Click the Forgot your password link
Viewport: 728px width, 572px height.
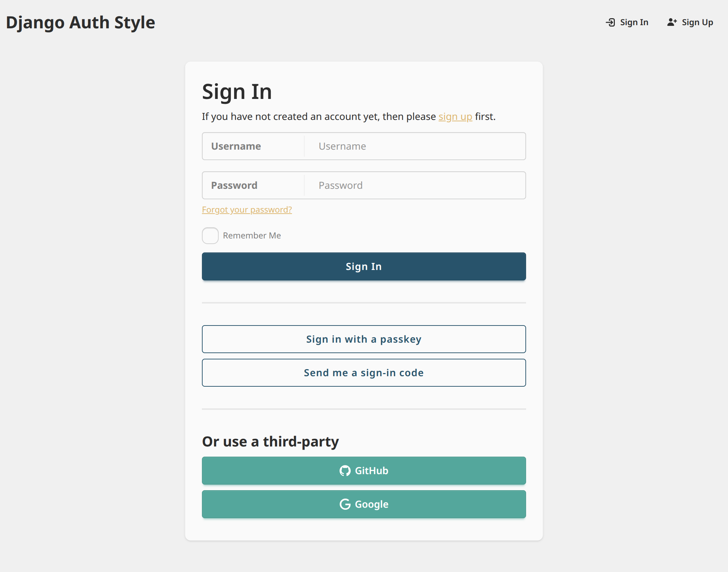click(x=247, y=209)
